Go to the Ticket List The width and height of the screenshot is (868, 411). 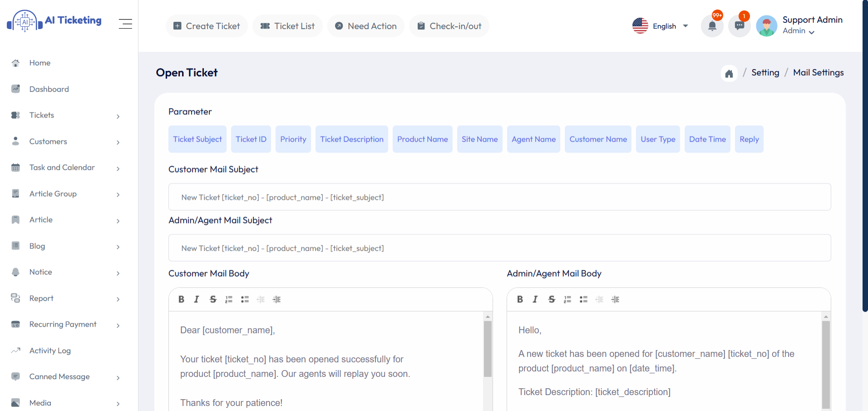click(287, 26)
